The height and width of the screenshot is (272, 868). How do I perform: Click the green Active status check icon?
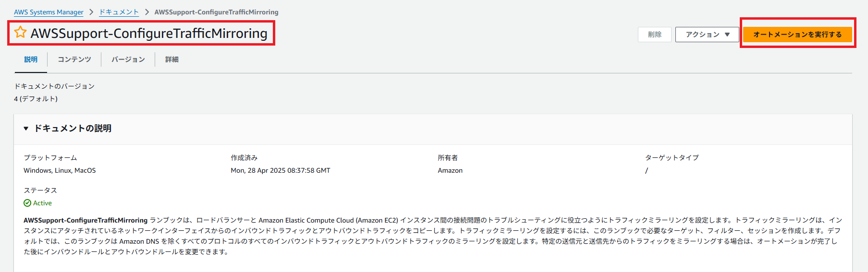coord(27,203)
